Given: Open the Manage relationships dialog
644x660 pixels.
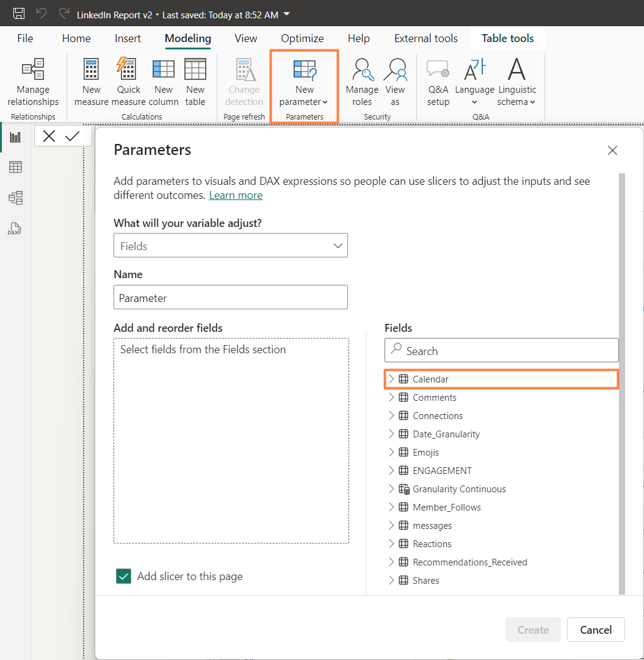Looking at the screenshot, I should tap(32, 82).
